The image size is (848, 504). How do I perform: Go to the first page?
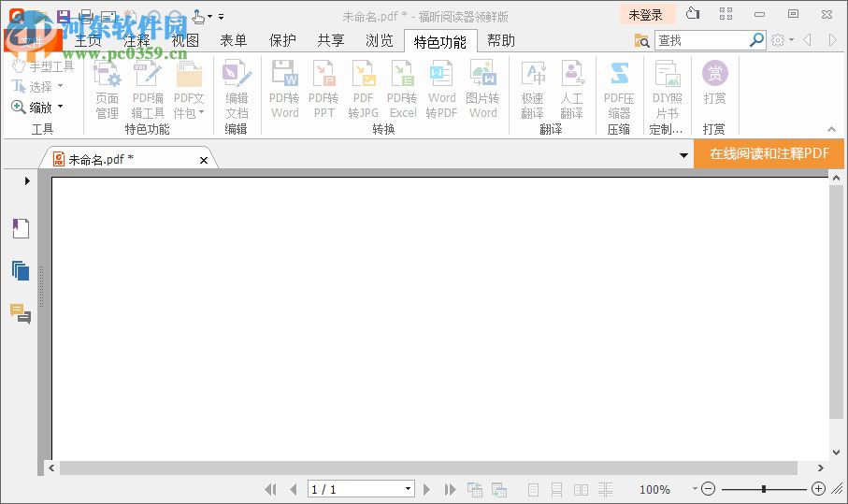270,489
